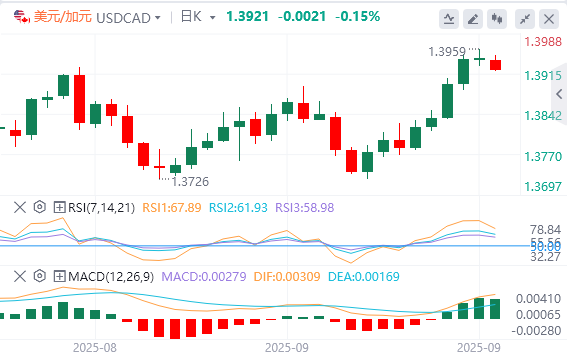Screen dimensions: 567x361
Task: Expand the RSI panel plus icon
Action: (59, 208)
